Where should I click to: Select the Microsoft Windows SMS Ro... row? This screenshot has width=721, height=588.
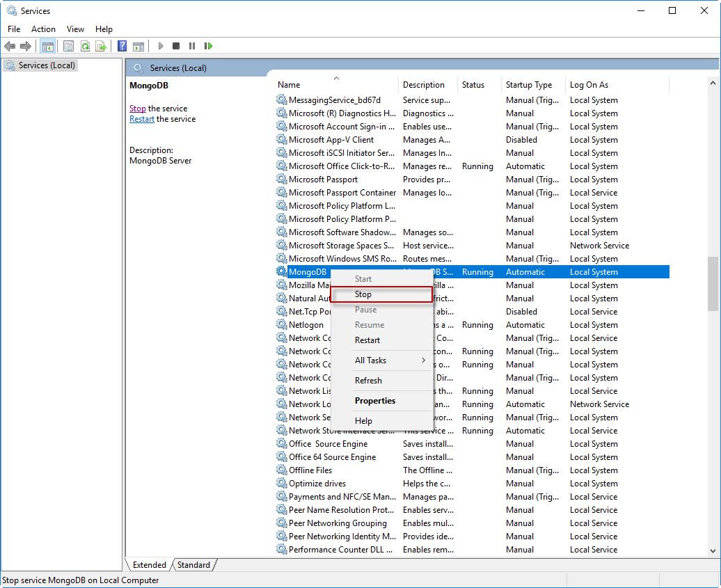473,258
